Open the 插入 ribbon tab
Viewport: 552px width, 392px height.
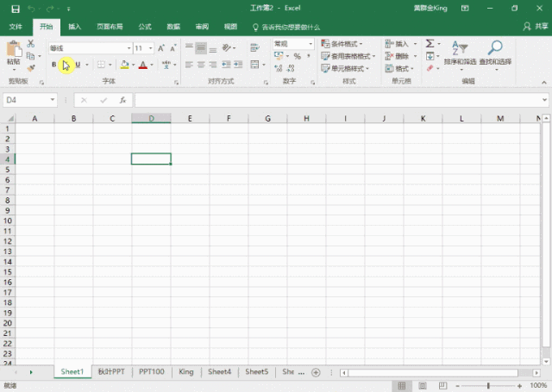(74, 27)
